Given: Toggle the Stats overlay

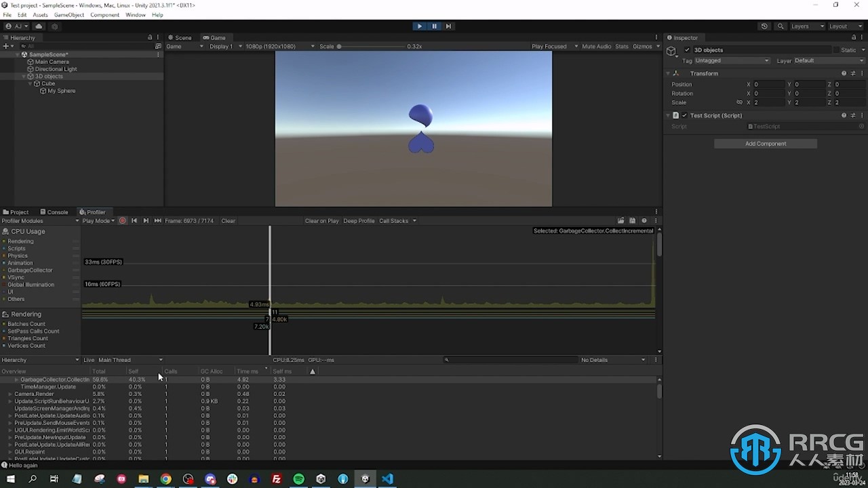Looking at the screenshot, I should [622, 47].
